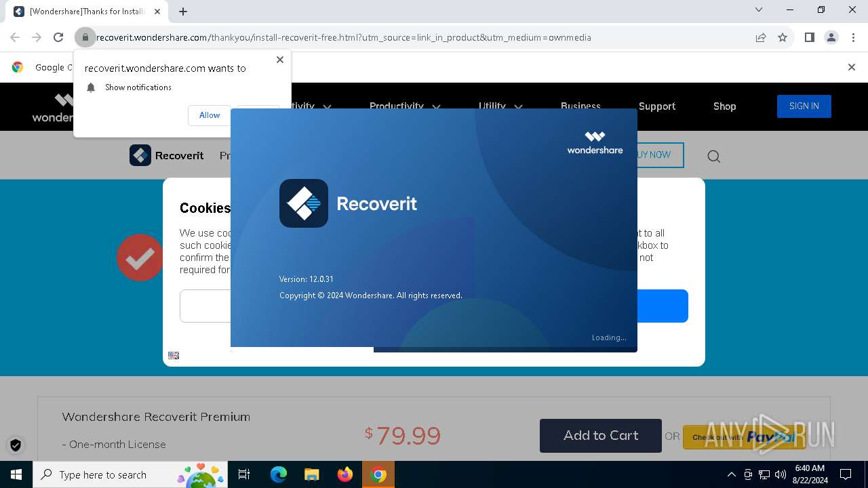This screenshot has height=488, width=868.
Task: Go back in the Chrome browser
Action: [x=15, y=37]
